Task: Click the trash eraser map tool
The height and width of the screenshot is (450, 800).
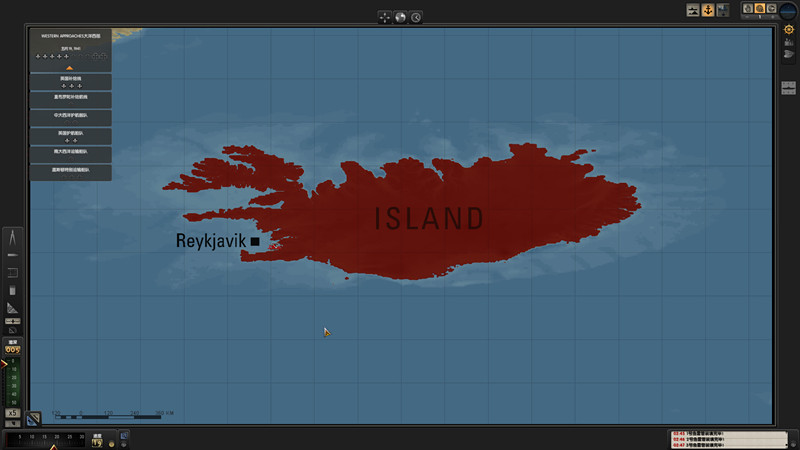Action: click(x=13, y=290)
